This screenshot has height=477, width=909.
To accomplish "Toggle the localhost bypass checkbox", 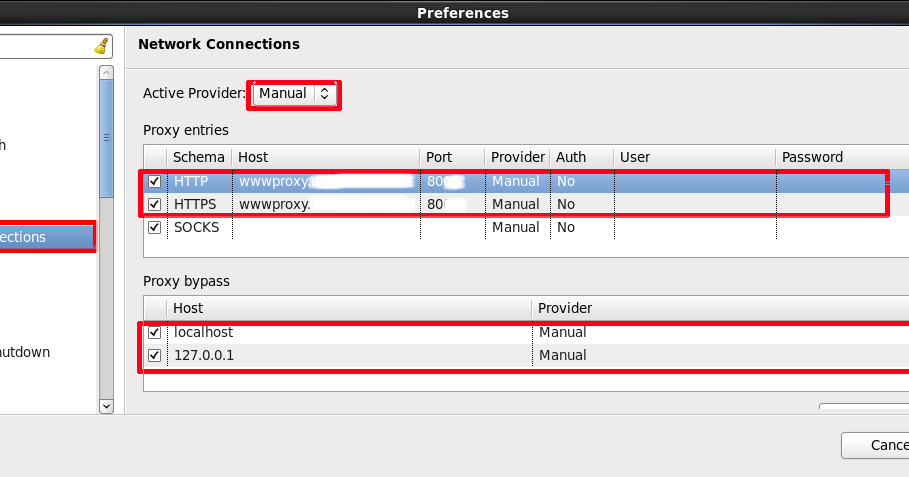I will point(154,333).
